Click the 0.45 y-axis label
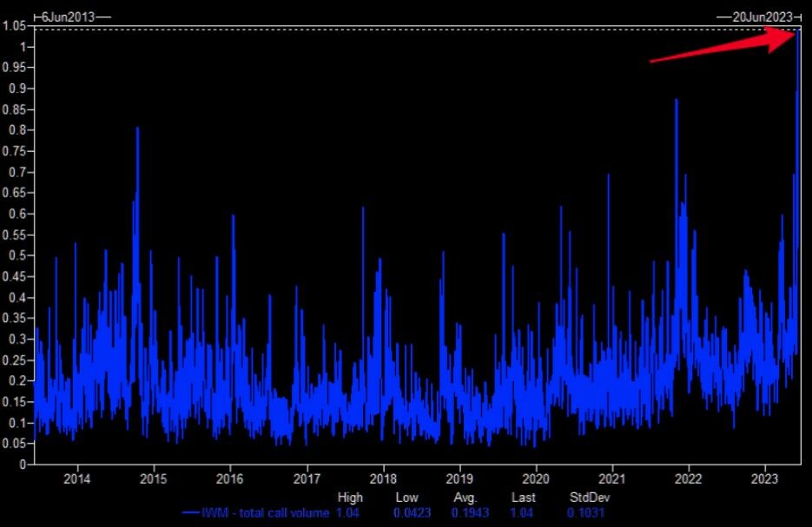The image size is (812, 527). pos(15,276)
